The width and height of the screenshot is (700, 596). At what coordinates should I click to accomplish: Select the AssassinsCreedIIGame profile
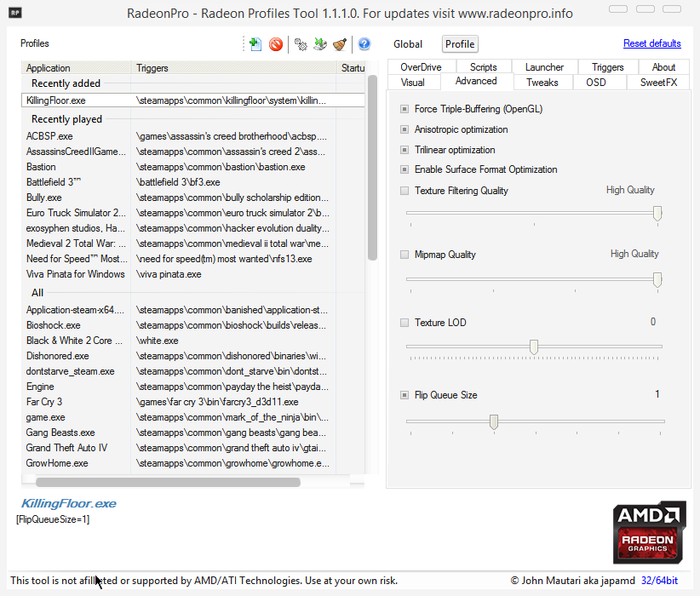(x=192, y=152)
